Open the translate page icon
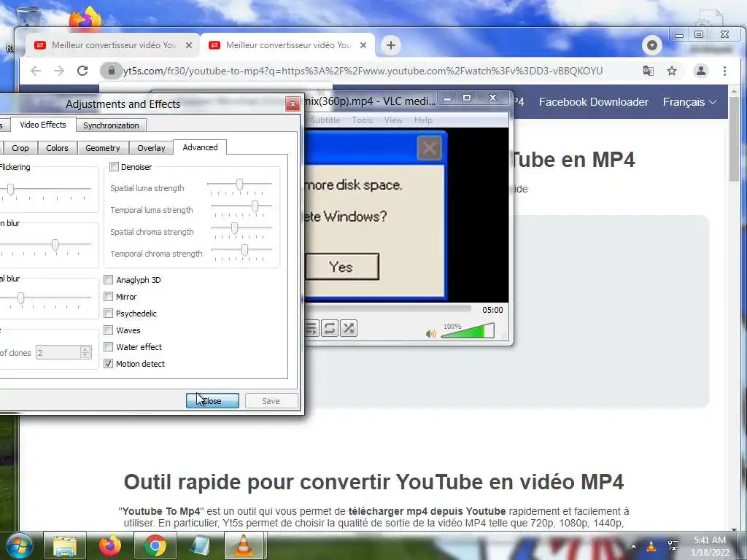Viewport: 747px width, 560px height. tap(648, 71)
